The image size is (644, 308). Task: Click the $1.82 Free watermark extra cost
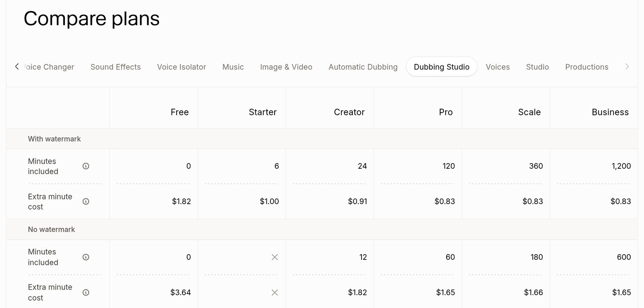tap(181, 201)
